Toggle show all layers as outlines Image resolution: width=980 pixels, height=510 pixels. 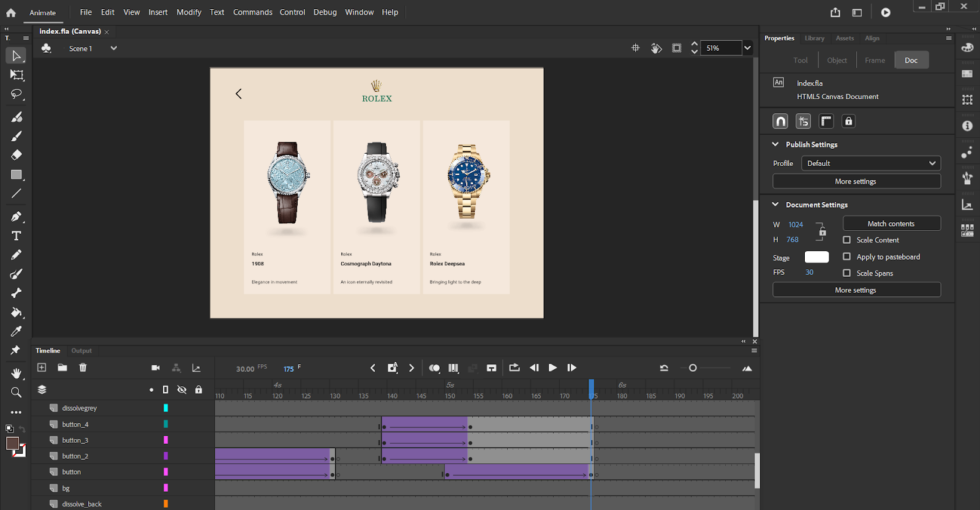click(165, 389)
